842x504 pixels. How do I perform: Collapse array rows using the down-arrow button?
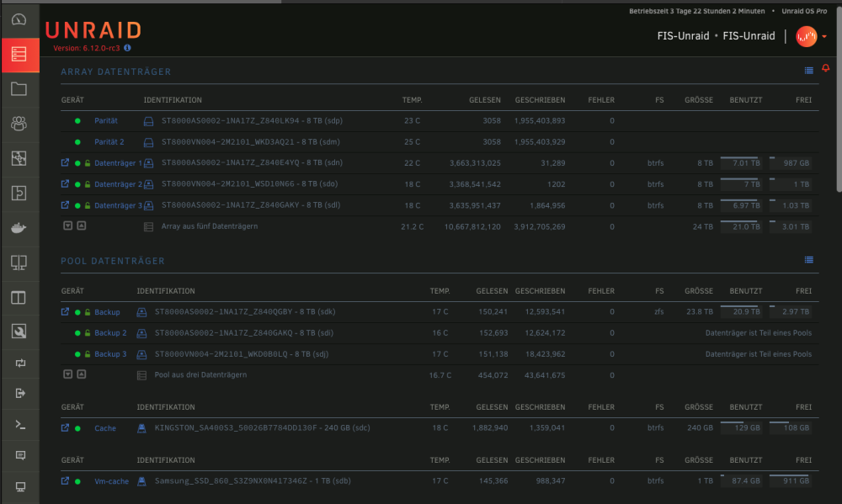click(x=67, y=226)
